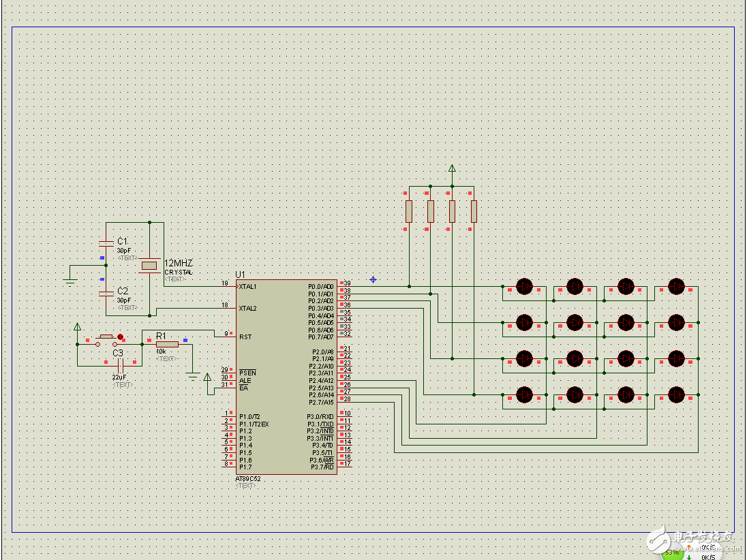Toggle the red actuator dot on the push button
Screen dimensions: 747x560
121,337
